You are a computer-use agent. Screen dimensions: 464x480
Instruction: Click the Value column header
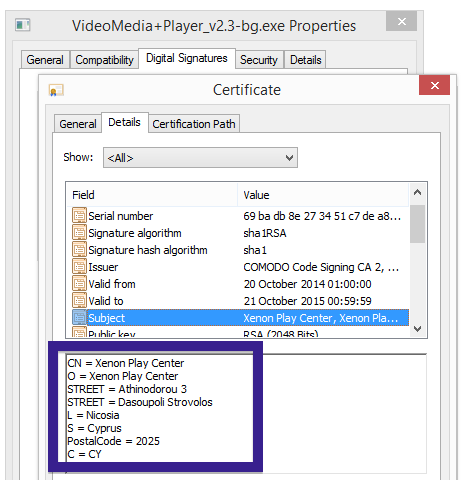[323, 195]
